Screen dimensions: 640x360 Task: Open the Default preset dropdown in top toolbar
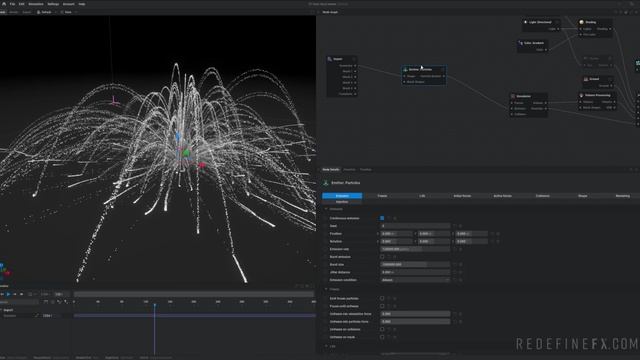[x=46, y=12]
